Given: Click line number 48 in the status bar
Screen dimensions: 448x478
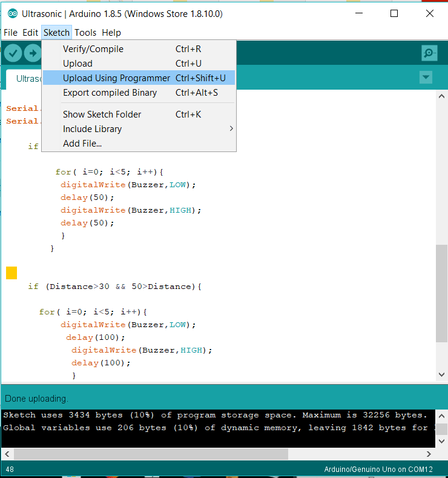Looking at the screenshot, I should 10,469.
